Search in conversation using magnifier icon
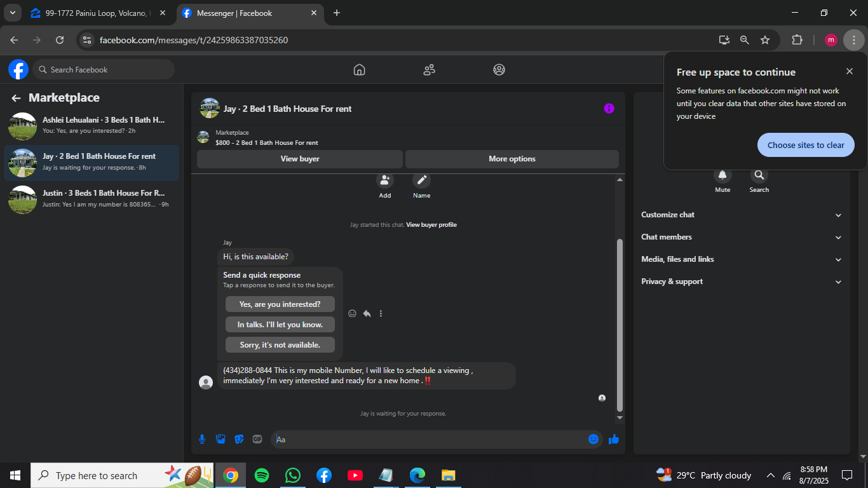The image size is (868, 488). click(759, 175)
